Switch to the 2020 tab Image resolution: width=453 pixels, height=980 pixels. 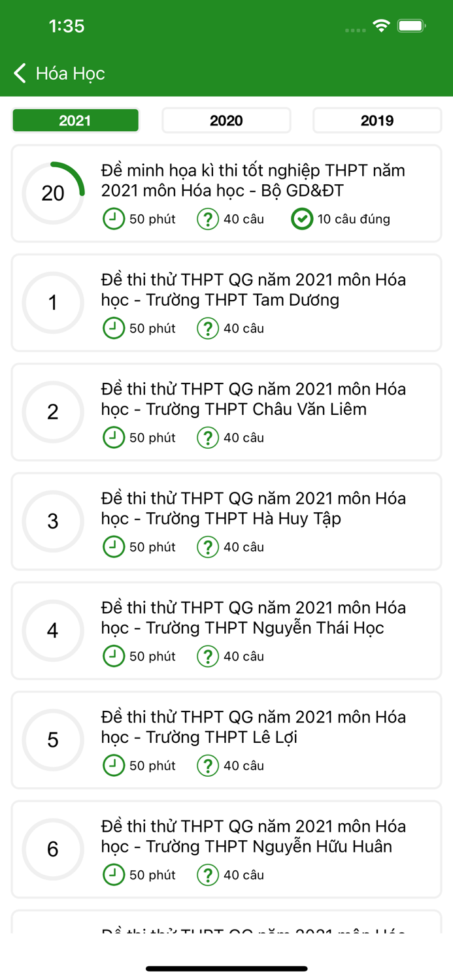coord(226,120)
